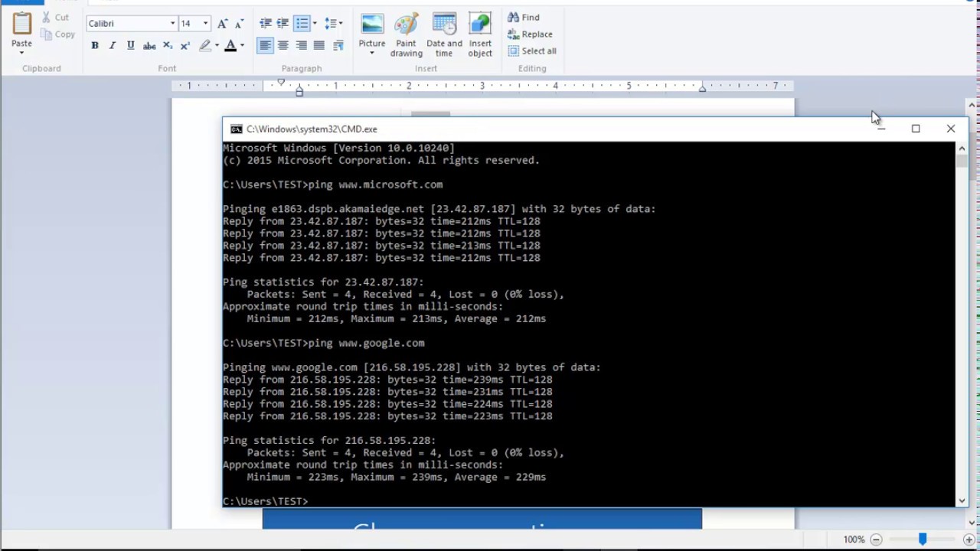980x551 pixels.
Task: Toggle italic formatting
Action: tap(113, 46)
